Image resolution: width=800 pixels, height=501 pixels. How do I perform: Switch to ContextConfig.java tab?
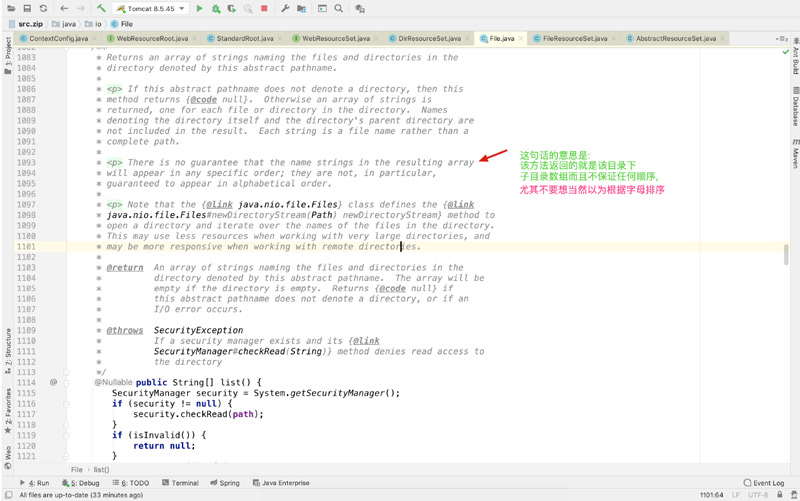58,38
